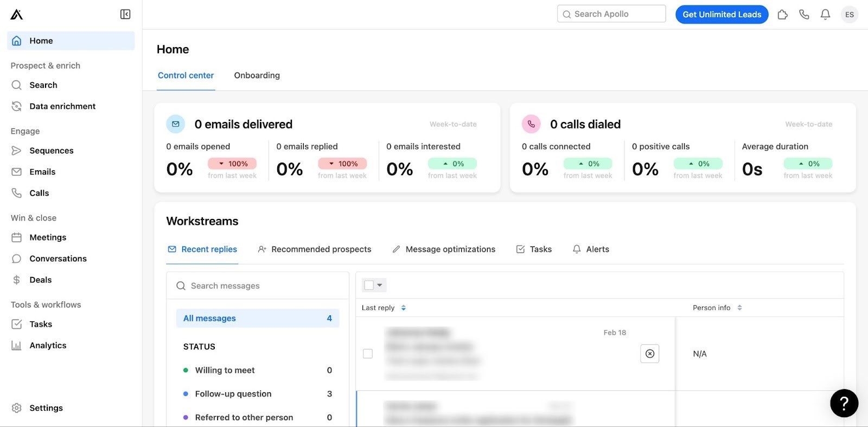Open the ES profile avatar
The image size is (868, 427).
click(850, 15)
